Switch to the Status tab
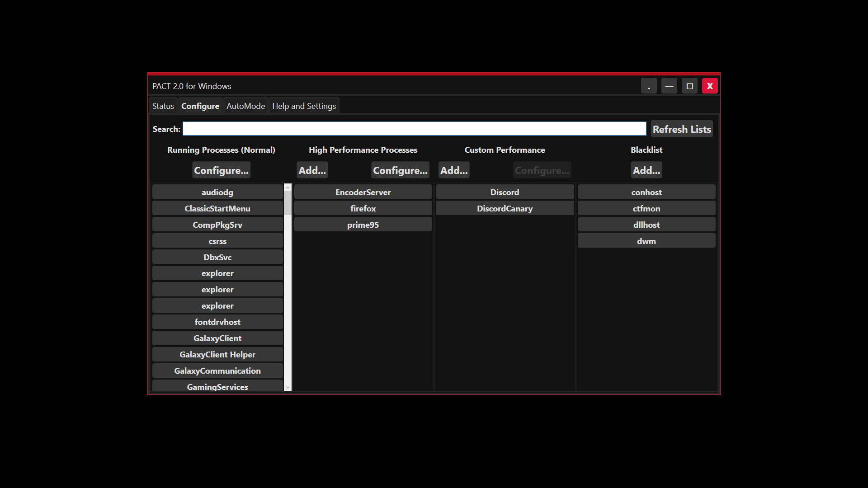The image size is (868, 488). (x=163, y=106)
